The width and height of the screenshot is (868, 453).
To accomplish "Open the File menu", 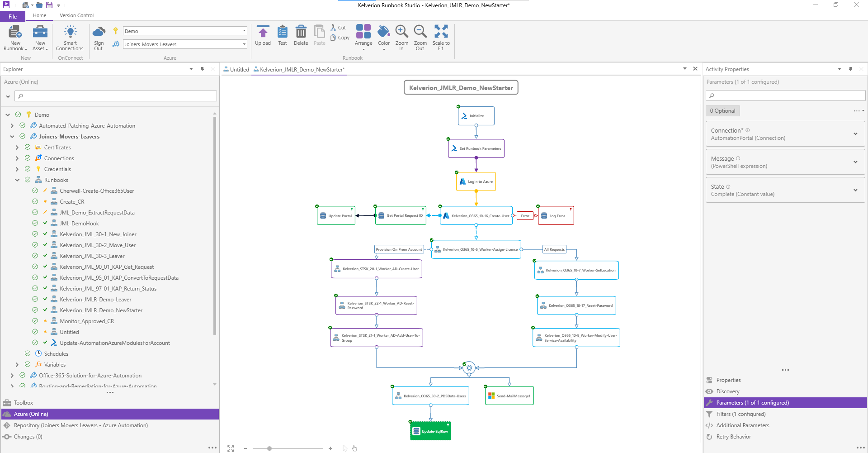I will click(x=13, y=16).
